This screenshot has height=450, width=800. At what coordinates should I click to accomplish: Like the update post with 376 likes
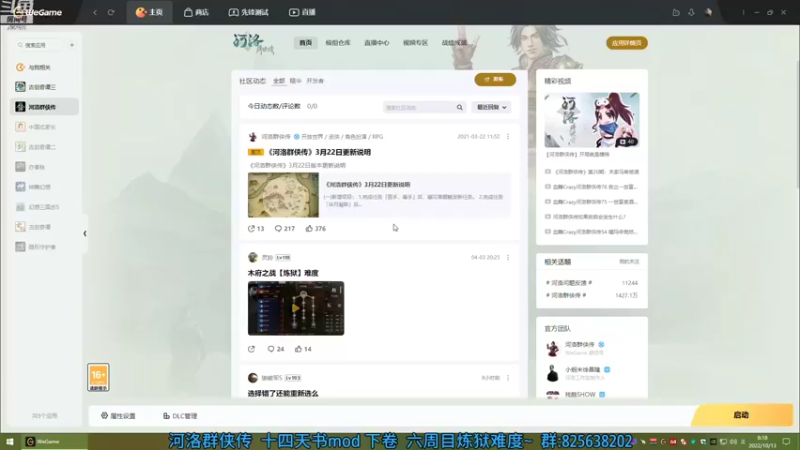pos(315,229)
